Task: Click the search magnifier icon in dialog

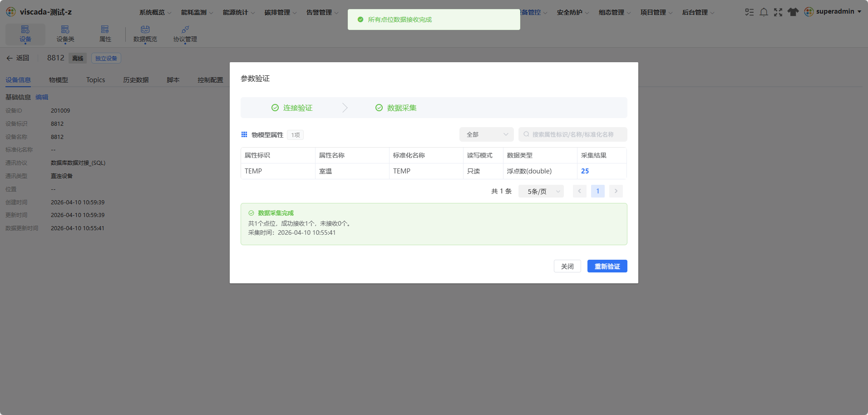Action: 526,134
